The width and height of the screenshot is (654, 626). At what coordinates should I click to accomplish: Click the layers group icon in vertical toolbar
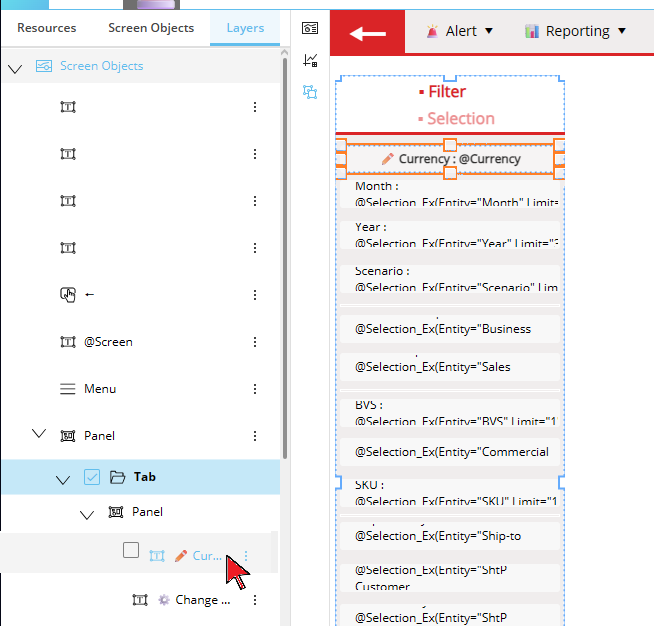pyautogui.click(x=310, y=92)
